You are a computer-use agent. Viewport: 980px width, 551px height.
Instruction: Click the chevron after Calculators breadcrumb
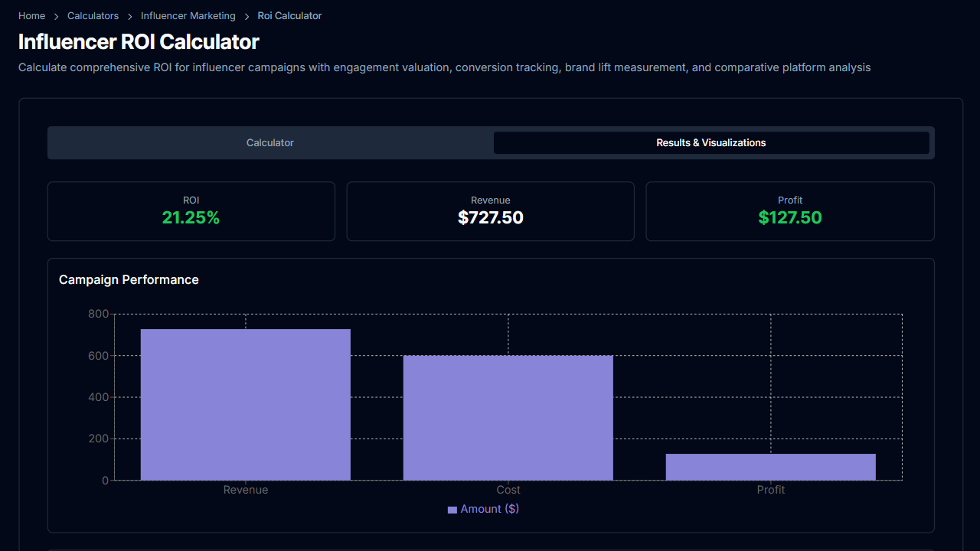tap(129, 15)
